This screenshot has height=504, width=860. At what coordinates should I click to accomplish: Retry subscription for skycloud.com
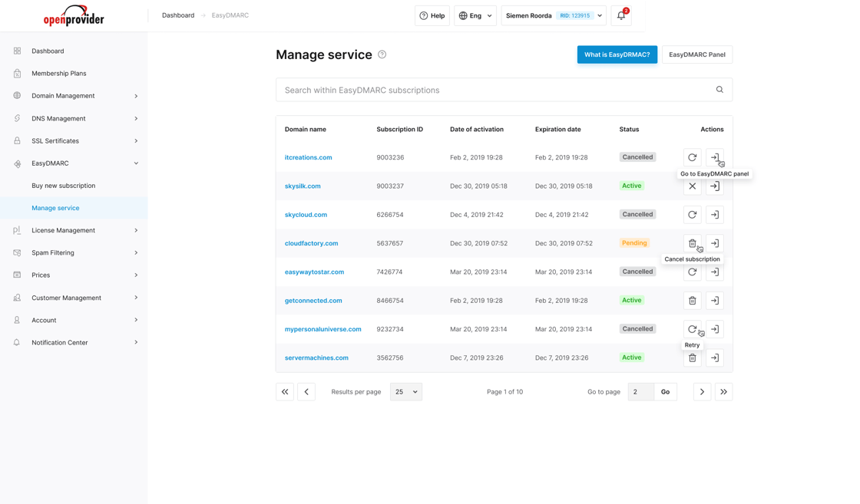click(x=692, y=215)
